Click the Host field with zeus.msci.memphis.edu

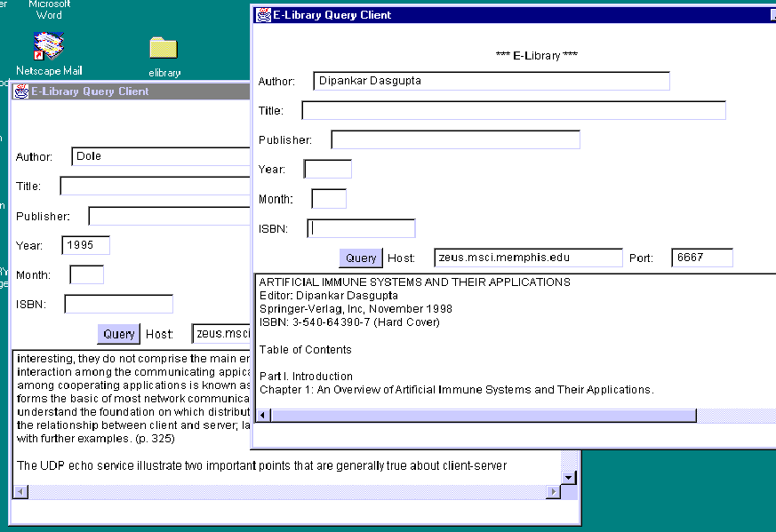528,258
